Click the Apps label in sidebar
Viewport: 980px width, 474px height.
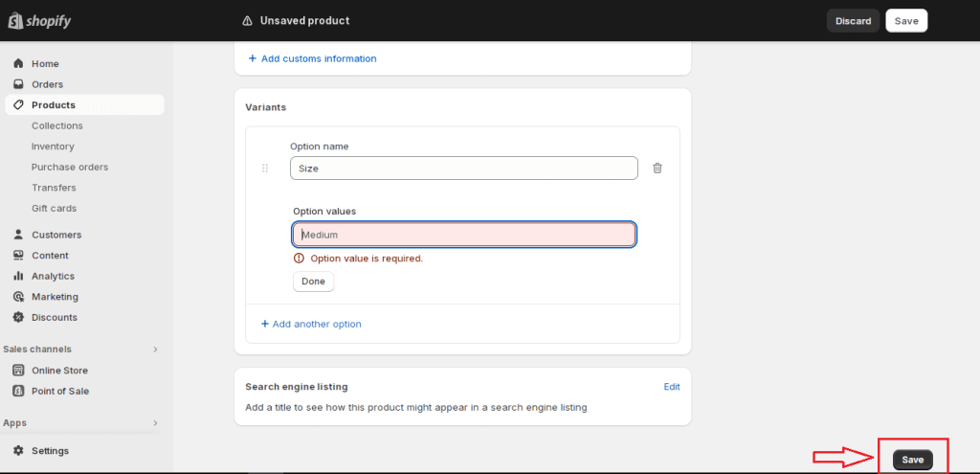15,422
